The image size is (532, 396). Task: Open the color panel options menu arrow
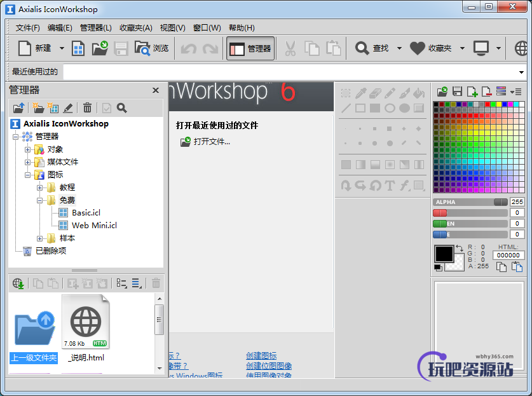(515, 92)
